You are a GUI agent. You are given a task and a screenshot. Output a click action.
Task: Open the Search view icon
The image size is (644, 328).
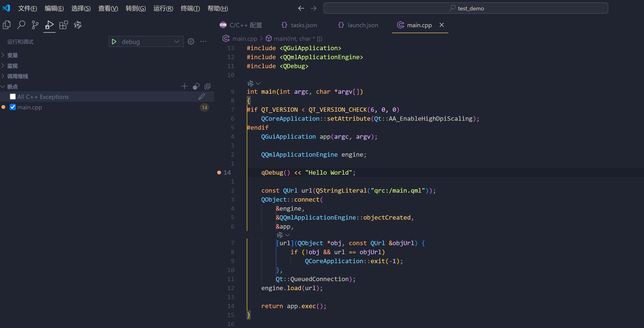[x=21, y=25]
